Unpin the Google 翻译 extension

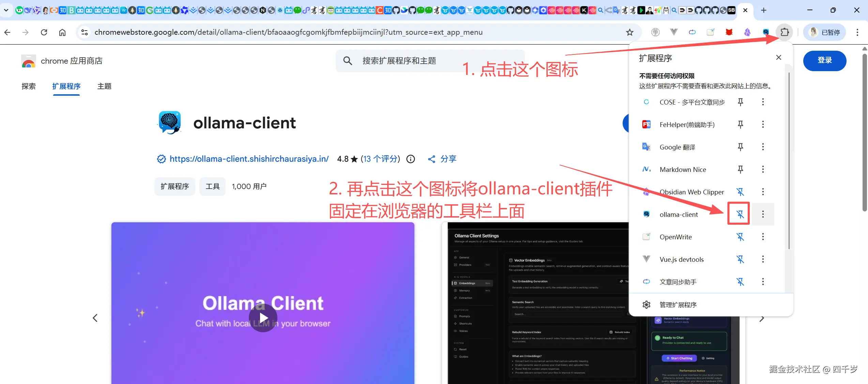pyautogui.click(x=741, y=147)
